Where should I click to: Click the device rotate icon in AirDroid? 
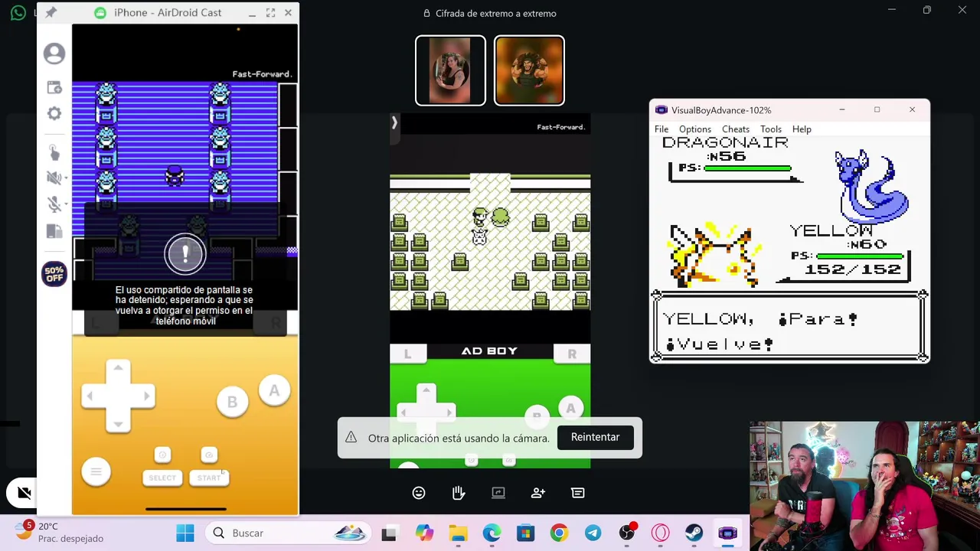click(x=54, y=231)
